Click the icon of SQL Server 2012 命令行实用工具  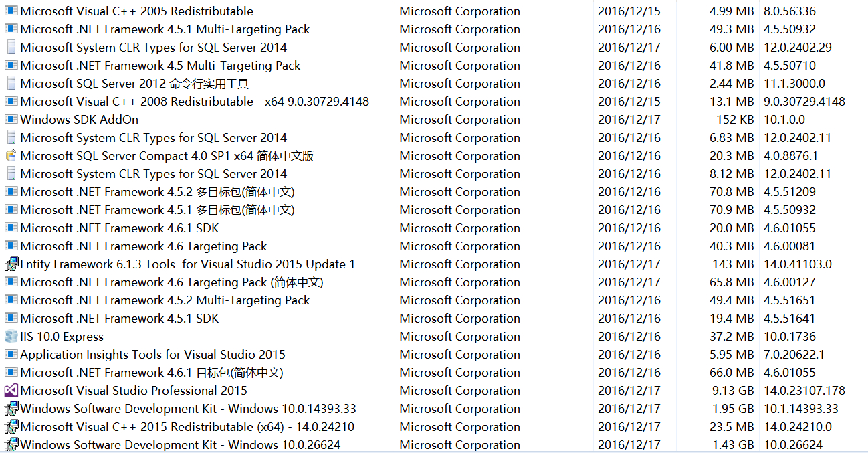pos(11,84)
